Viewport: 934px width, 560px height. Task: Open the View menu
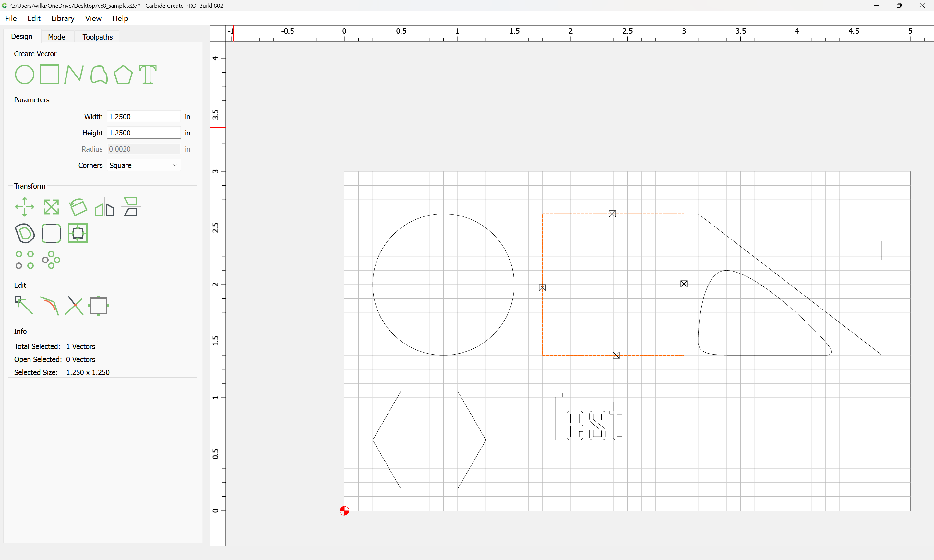[x=93, y=18]
